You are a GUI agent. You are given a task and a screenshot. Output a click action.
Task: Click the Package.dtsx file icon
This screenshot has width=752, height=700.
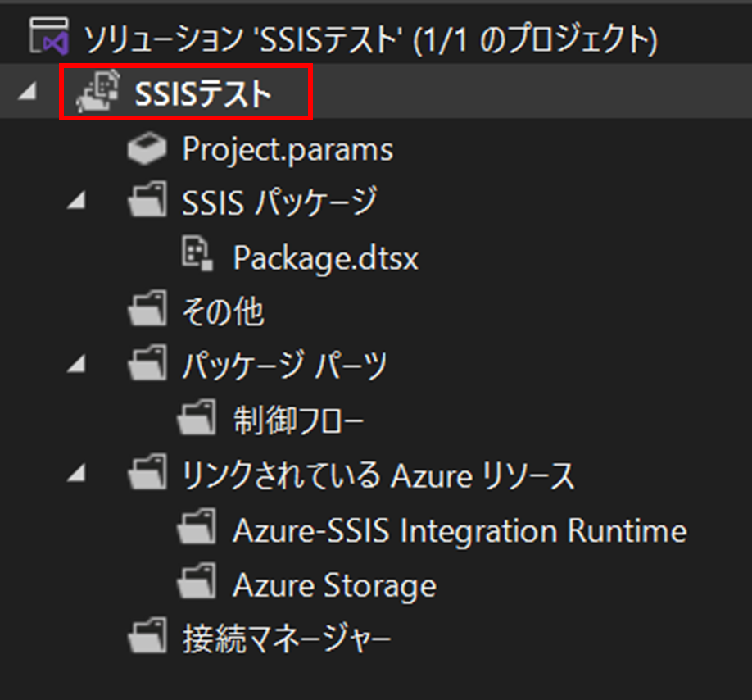click(x=197, y=254)
